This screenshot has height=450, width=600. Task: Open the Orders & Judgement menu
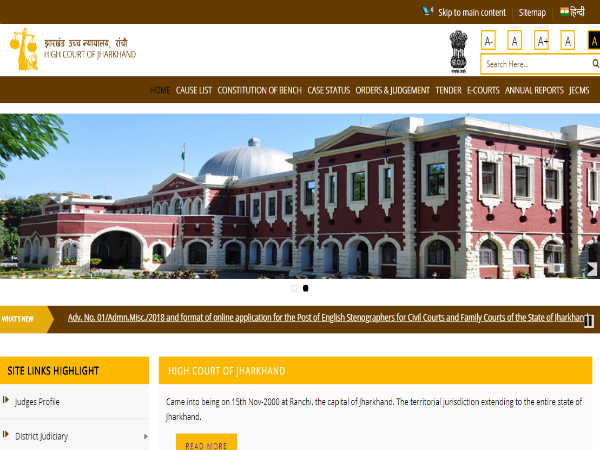click(392, 90)
